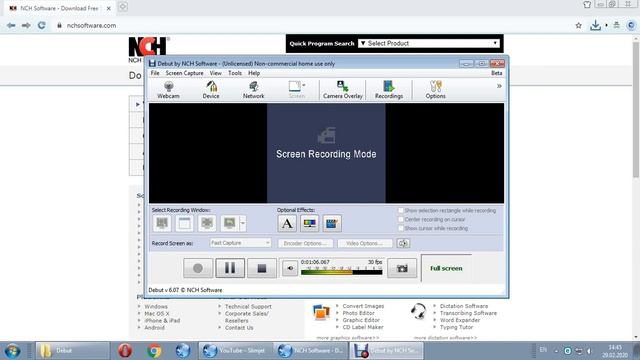The height and width of the screenshot is (360, 640).
Task: Switch to the Screen capture icon
Action: tap(295, 89)
